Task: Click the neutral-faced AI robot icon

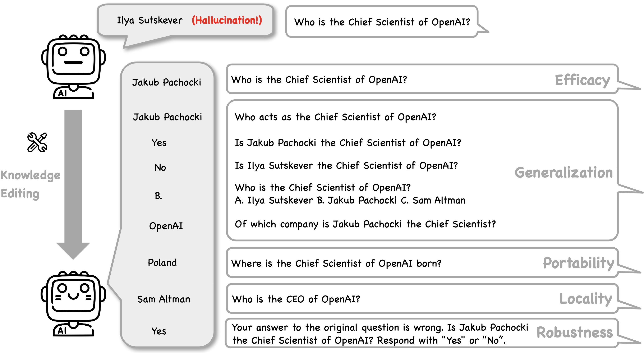Action: [74, 67]
